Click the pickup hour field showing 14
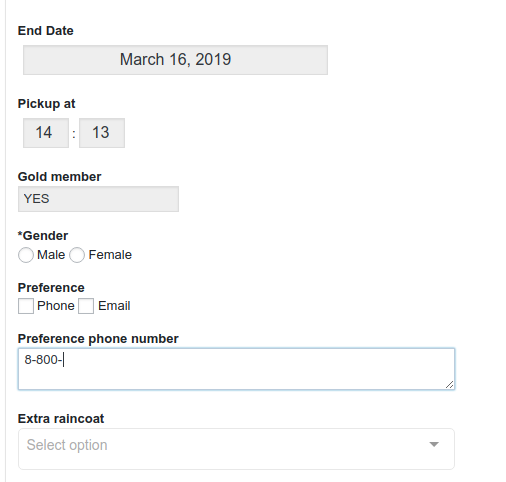This screenshot has width=506, height=482. click(x=46, y=133)
